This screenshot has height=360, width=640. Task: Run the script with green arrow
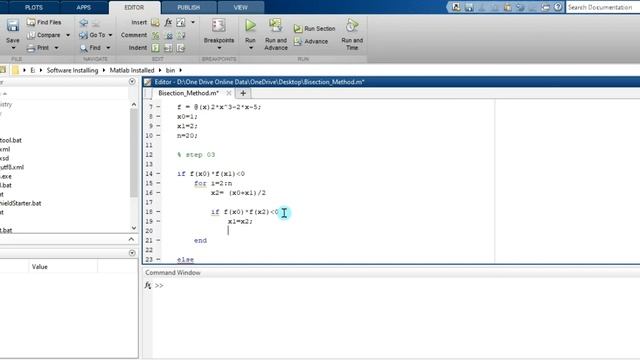click(x=250, y=26)
